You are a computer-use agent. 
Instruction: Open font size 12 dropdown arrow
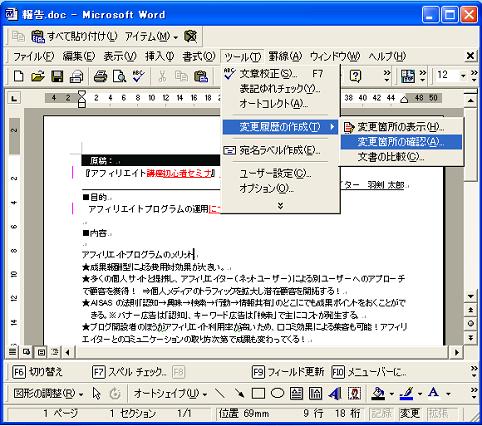click(462, 76)
